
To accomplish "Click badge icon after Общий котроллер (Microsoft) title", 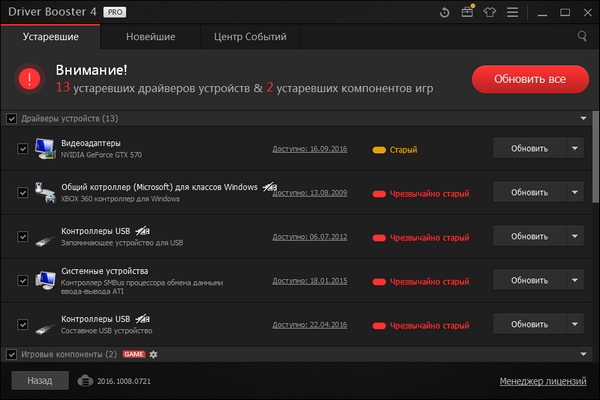I will tap(269, 187).
